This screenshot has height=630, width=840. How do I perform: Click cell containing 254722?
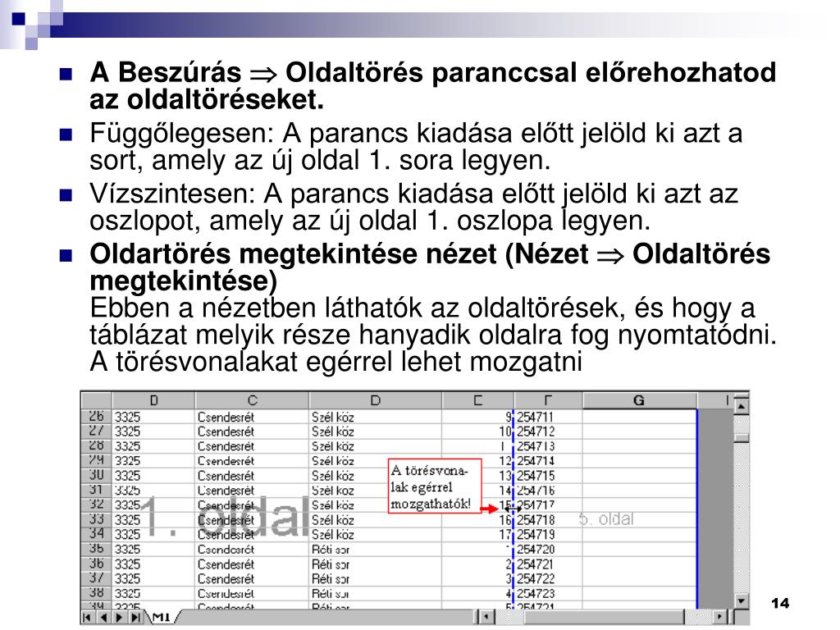548,578
